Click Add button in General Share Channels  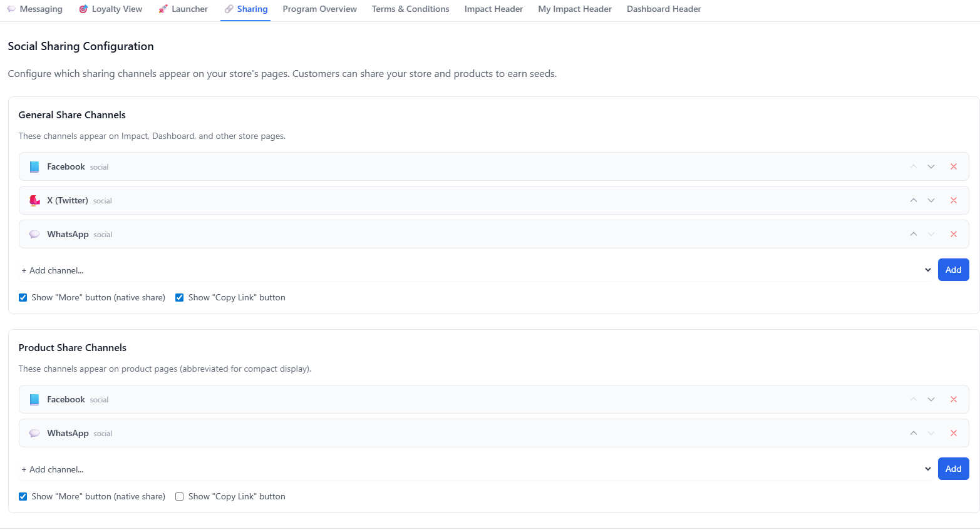pyautogui.click(x=952, y=270)
